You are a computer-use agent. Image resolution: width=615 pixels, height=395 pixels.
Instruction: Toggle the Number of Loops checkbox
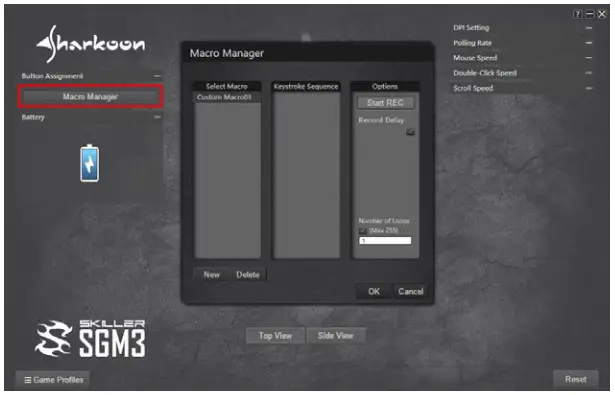pos(363,231)
